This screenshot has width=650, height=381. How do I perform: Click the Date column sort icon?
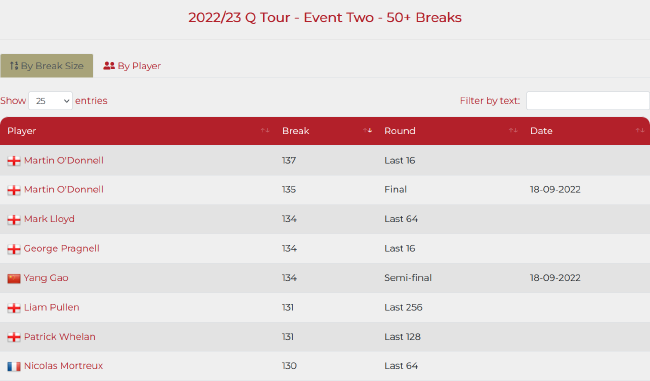tap(640, 131)
